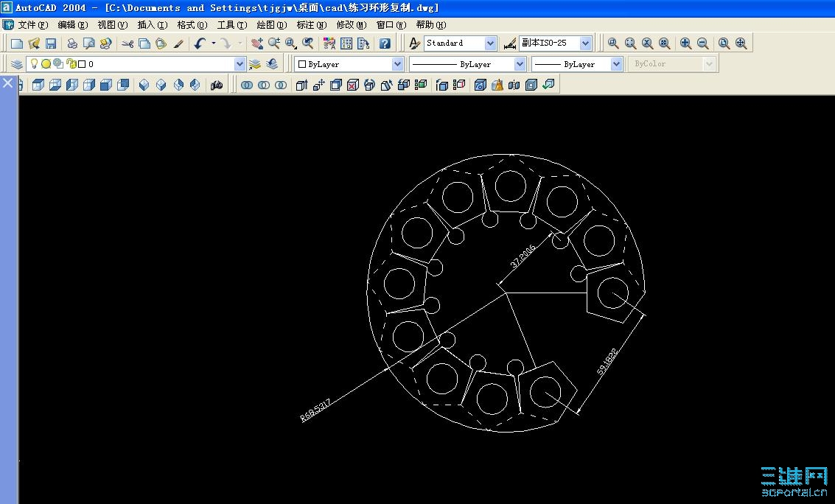
Task: Open the 文件(F) menu
Action: pos(32,25)
